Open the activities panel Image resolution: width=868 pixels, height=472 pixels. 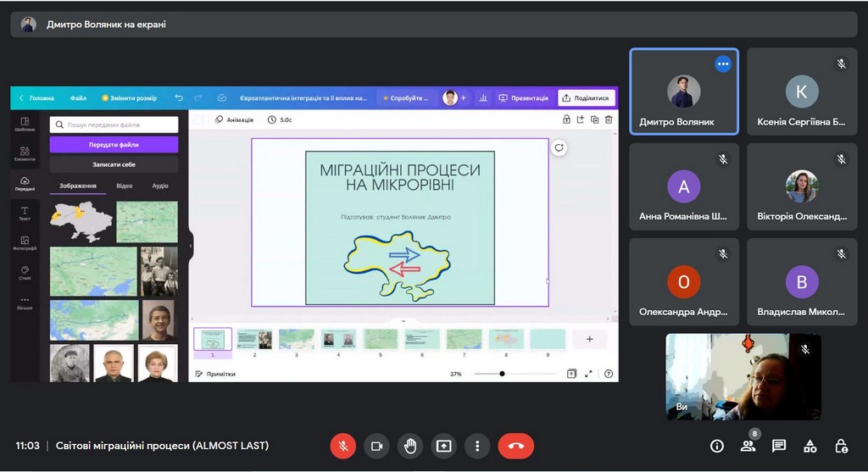(x=810, y=446)
